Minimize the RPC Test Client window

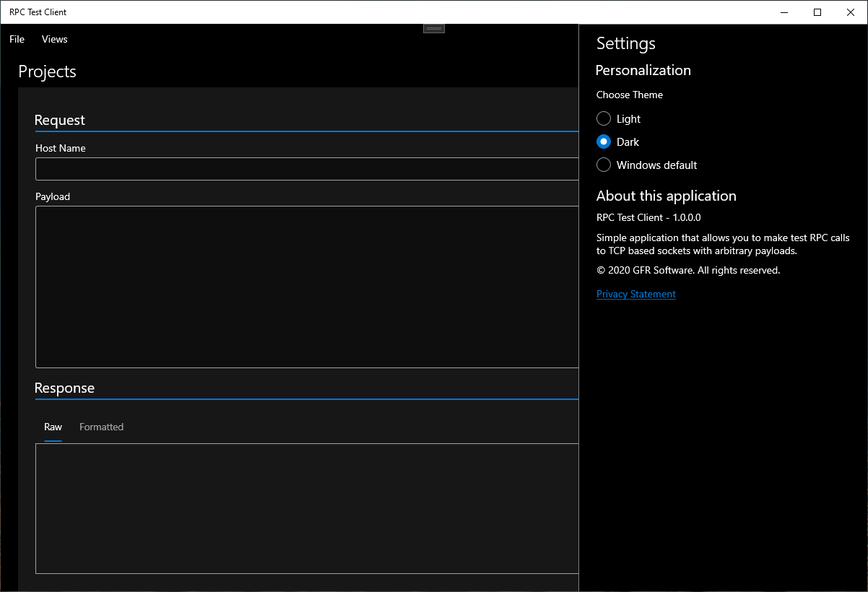pos(784,12)
